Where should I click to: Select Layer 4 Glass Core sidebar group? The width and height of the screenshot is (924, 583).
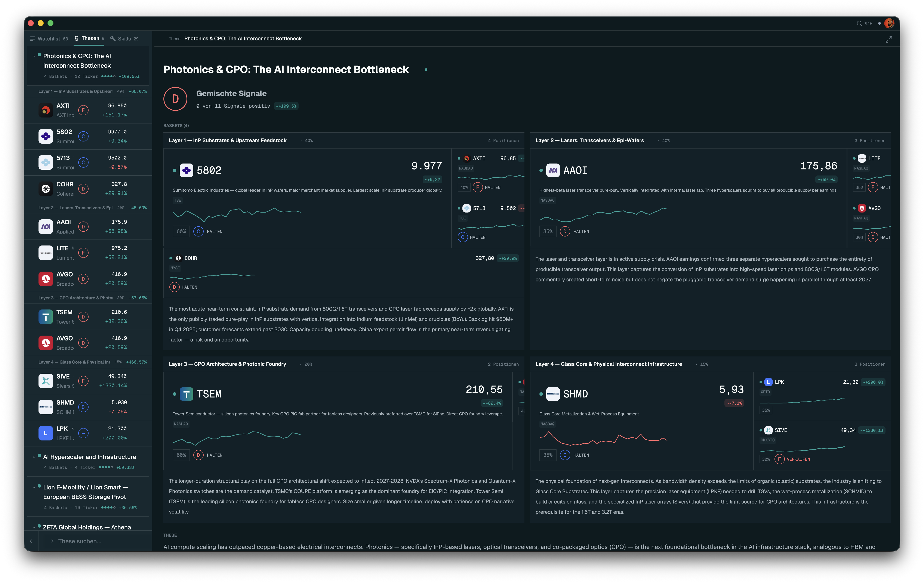pos(88,362)
